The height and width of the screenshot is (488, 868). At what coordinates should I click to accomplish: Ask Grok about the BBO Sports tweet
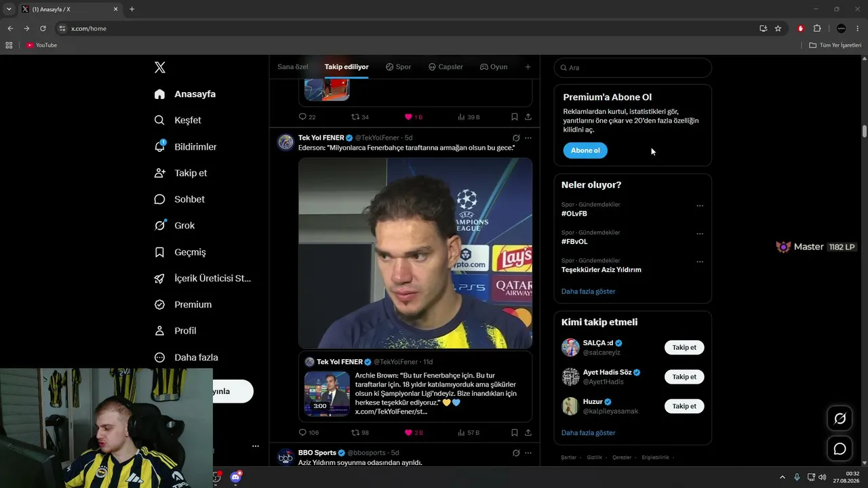[516, 453]
